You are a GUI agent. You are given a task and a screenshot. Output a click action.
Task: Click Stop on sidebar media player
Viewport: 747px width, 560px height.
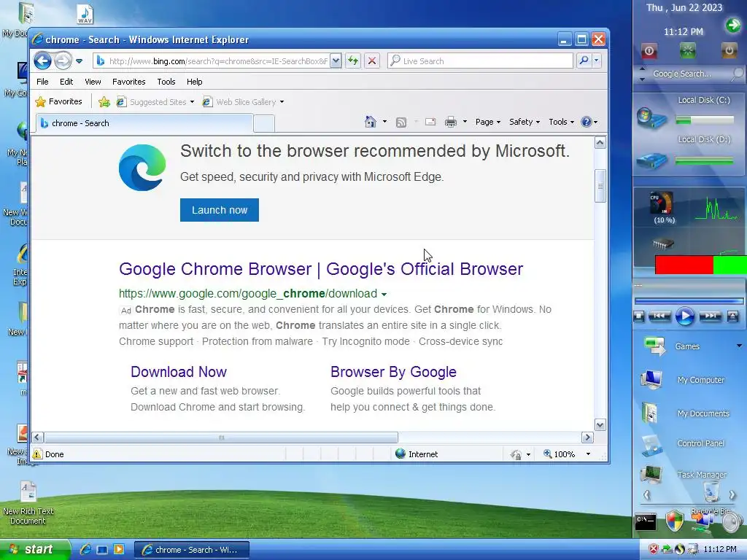click(x=639, y=316)
